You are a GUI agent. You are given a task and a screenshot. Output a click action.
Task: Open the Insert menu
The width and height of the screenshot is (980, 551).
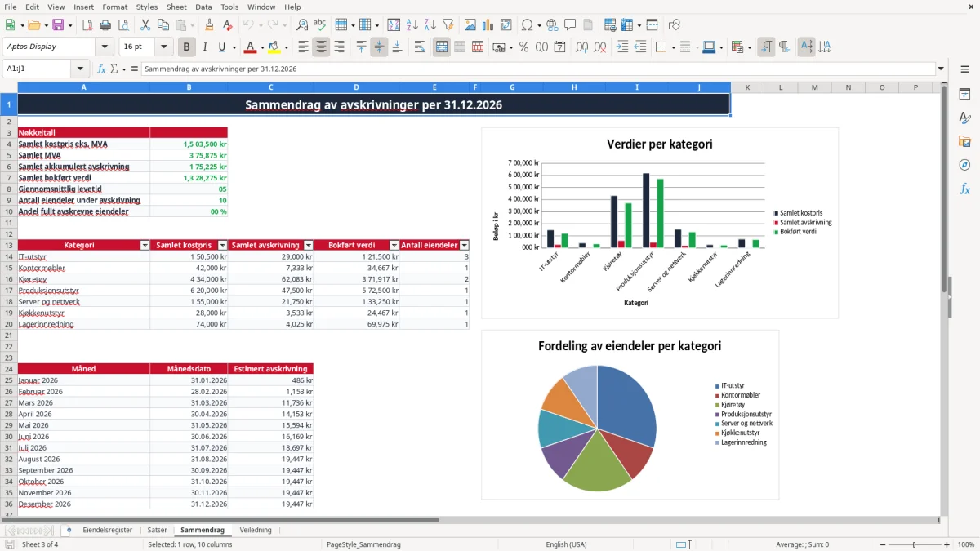[83, 7]
